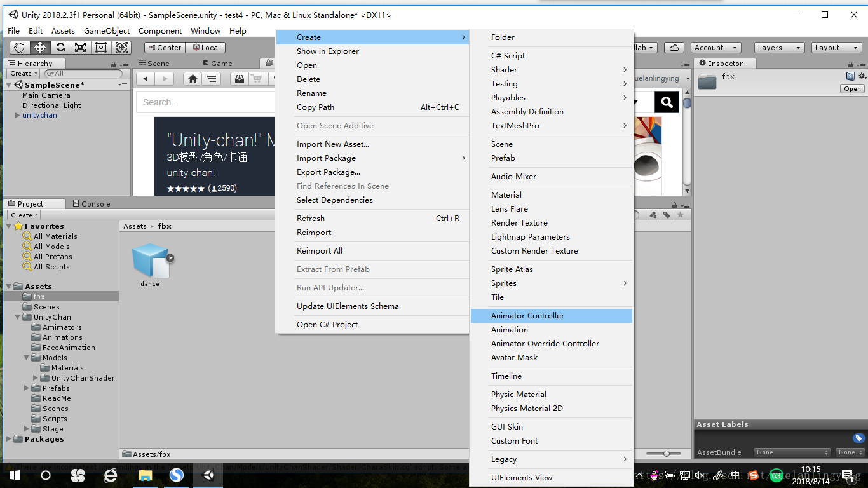Select Show in Explorer menu item
Image resolution: width=868 pixels, height=488 pixels.
[x=372, y=51]
